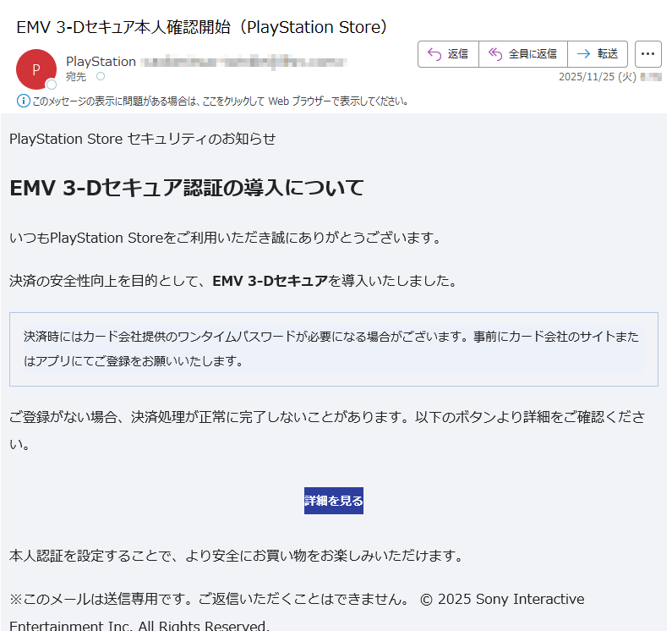672x631 pixels.
Task: Click the one-time password notice box
Action: pos(333,349)
